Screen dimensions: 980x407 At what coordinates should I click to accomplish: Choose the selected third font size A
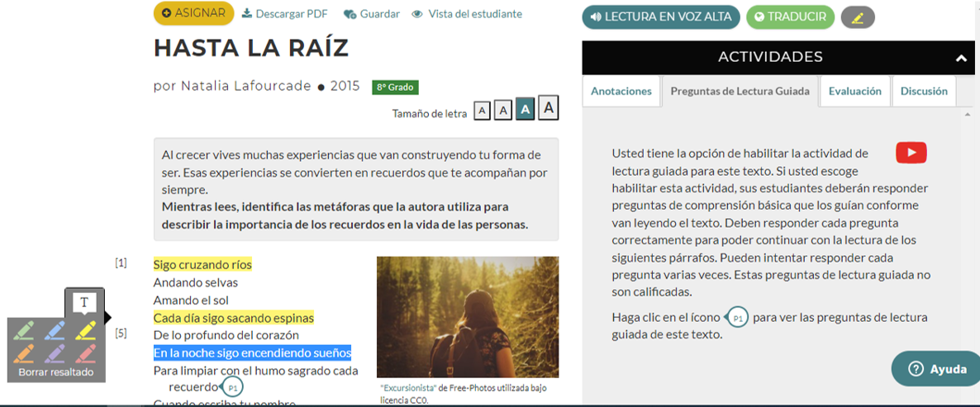tap(525, 110)
